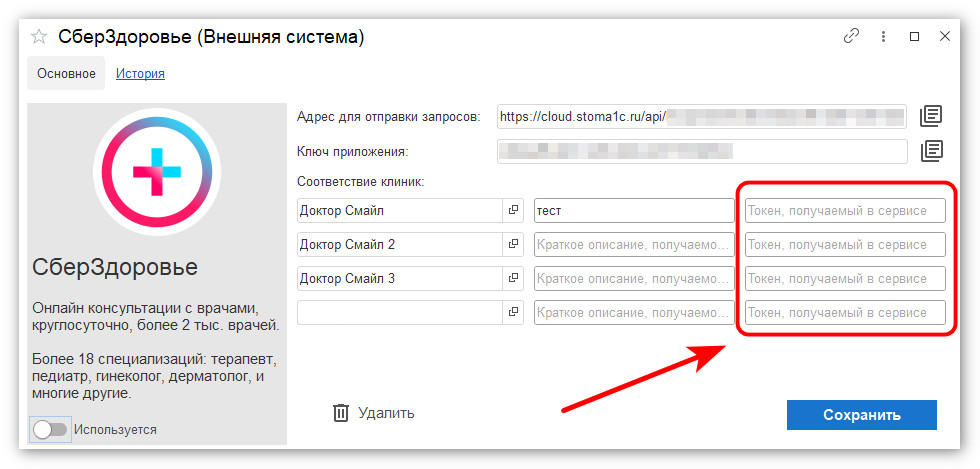Viewport: 980px width, 469px height.
Task: Open the Доктор Смайл clinic selection icon
Action: (x=513, y=211)
